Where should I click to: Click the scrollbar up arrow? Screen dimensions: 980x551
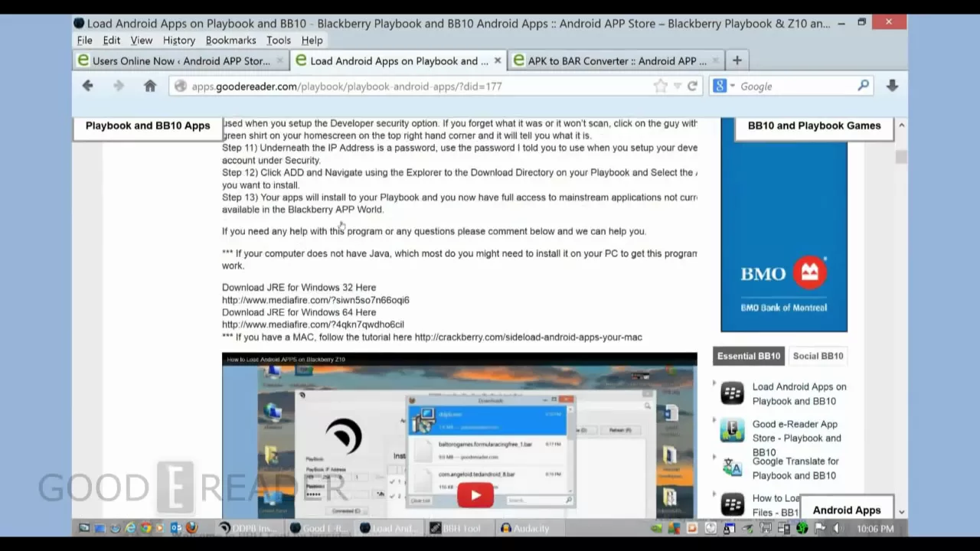pyautogui.click(x=901, y=125)
